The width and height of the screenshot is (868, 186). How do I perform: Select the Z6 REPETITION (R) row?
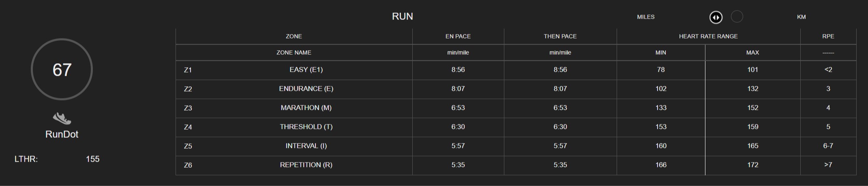516,165
